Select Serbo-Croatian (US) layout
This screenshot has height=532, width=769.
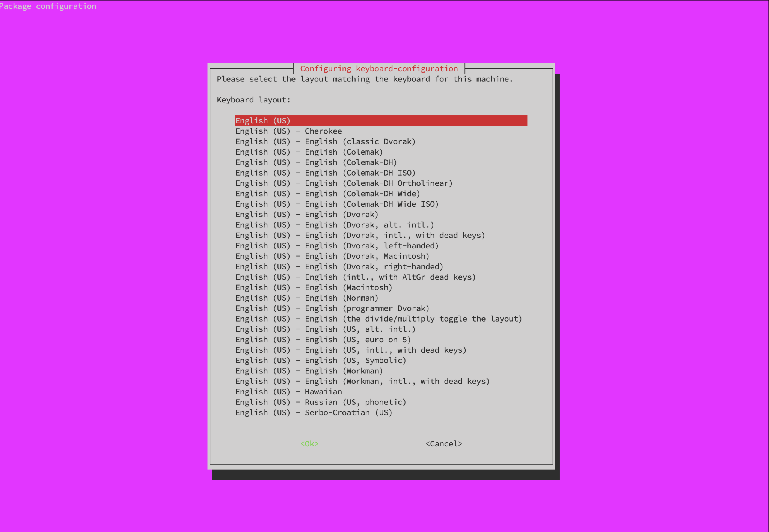coord(314,413)
